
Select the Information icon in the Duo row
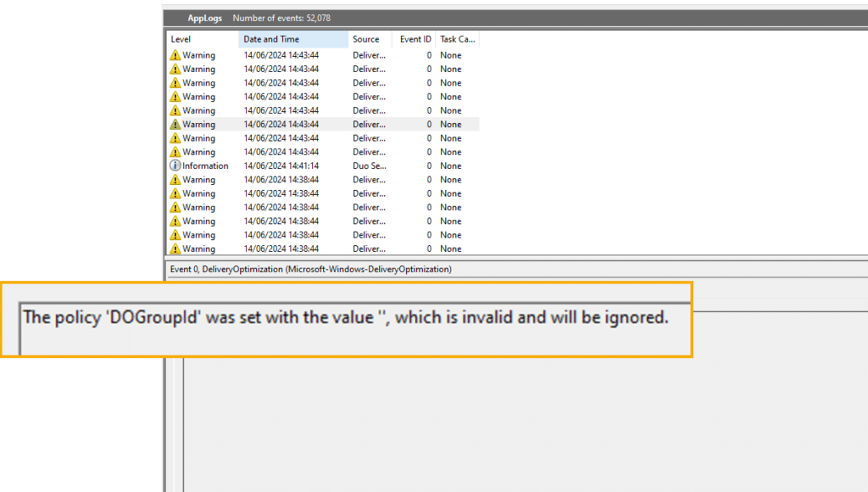[x=175, y=165]
